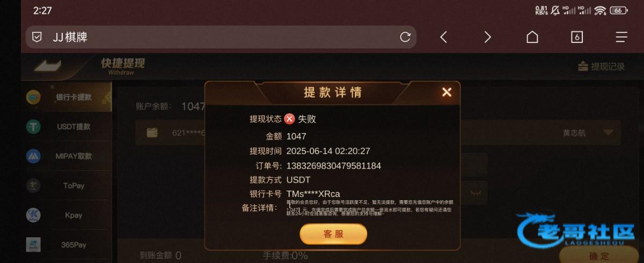Select USDT提款 withdrawal method
Viewport: 644px width, 263px height.
tap(67, 127)
